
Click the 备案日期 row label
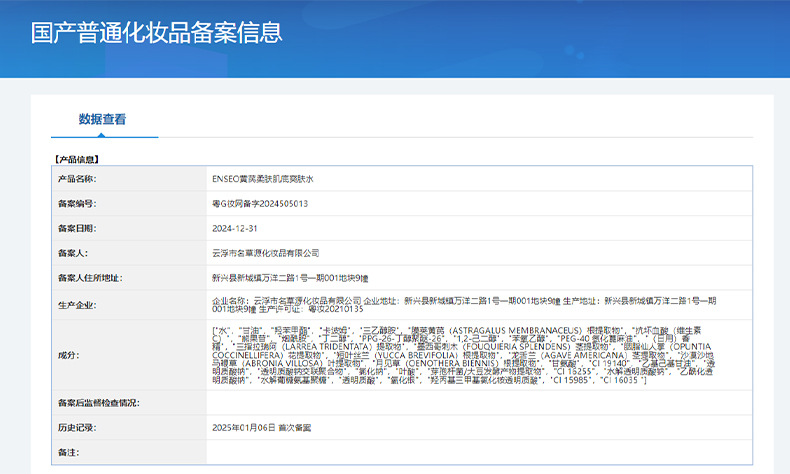[77, 228]
